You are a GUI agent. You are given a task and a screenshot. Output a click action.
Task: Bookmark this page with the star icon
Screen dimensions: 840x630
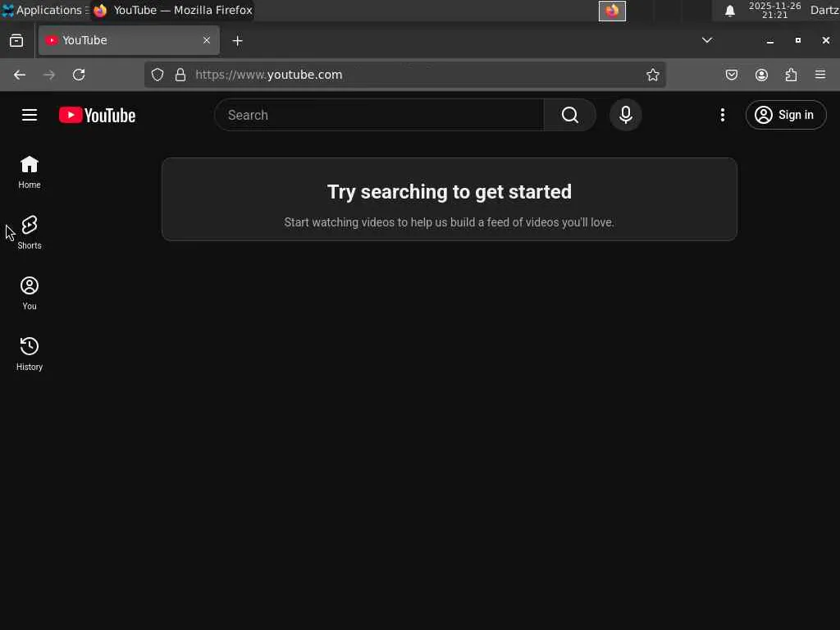point(652,75)
